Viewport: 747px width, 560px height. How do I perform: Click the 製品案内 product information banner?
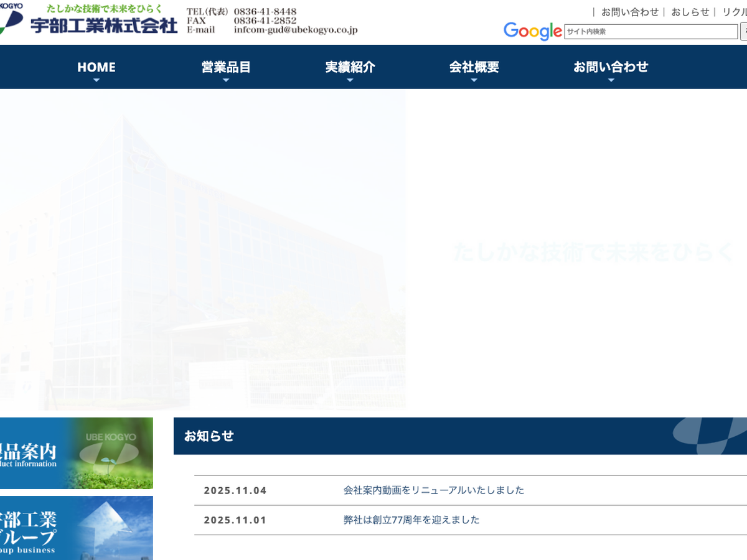(x=76, y=453)
